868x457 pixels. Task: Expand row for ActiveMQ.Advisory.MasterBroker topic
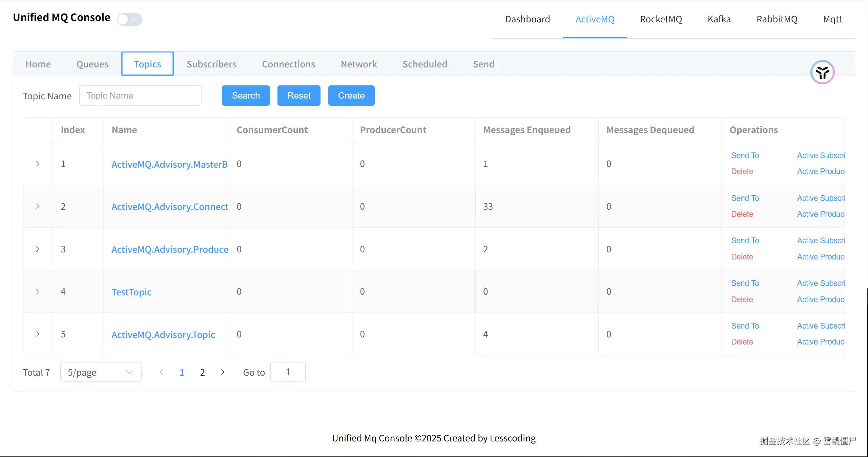pos(38,164)
